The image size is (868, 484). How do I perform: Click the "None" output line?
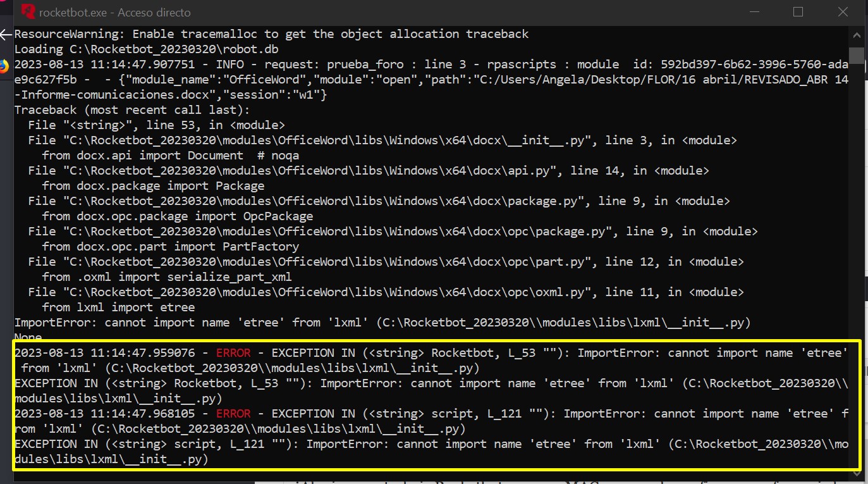(x=28, y=337)
